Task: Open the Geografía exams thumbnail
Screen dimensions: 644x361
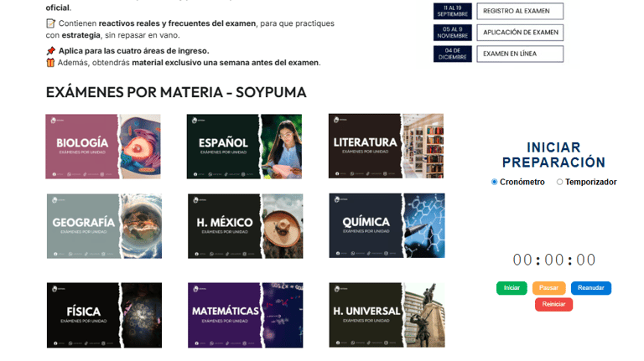Action: point(104,226)
